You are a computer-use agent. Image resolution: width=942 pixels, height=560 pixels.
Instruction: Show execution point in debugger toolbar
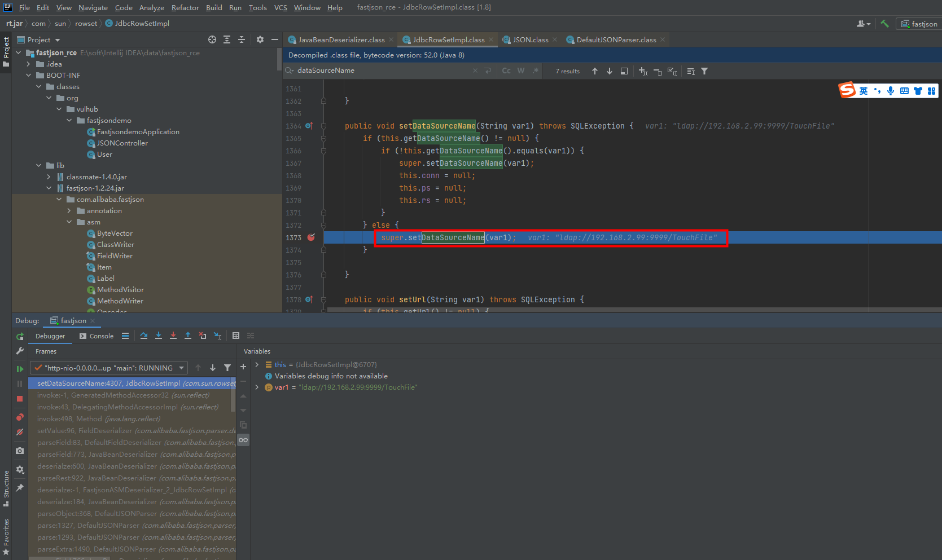click(125, 336)
